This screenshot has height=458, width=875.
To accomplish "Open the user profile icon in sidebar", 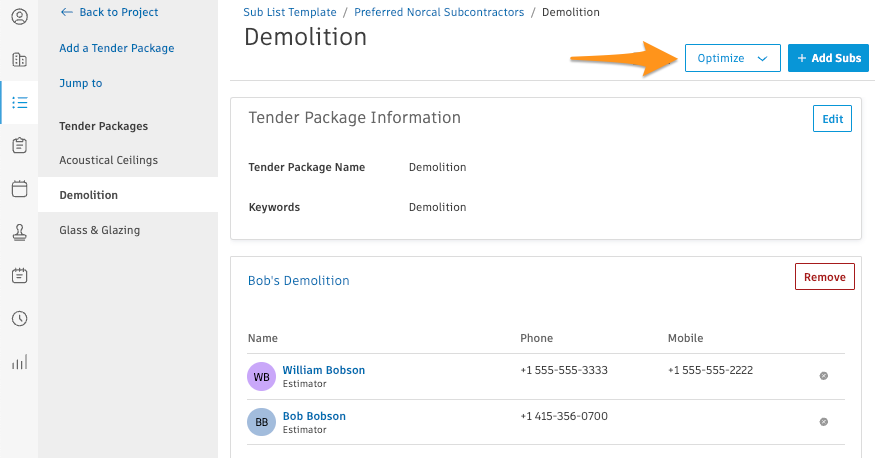I will pyautogui.click(x=19, y=17).
